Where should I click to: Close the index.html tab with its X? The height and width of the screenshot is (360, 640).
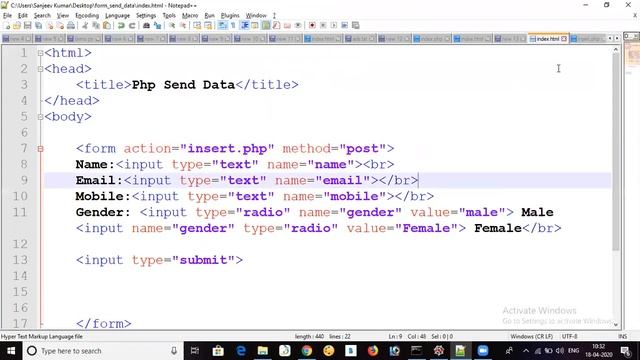point(564,39)
